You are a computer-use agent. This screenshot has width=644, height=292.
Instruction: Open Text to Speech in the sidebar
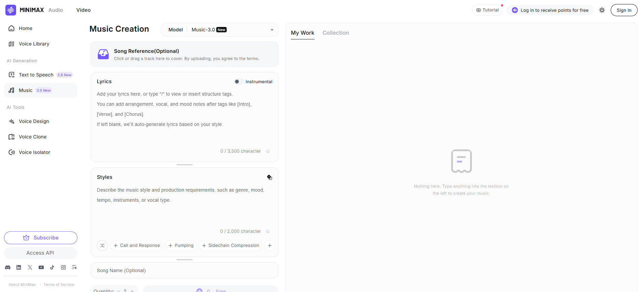41,75
